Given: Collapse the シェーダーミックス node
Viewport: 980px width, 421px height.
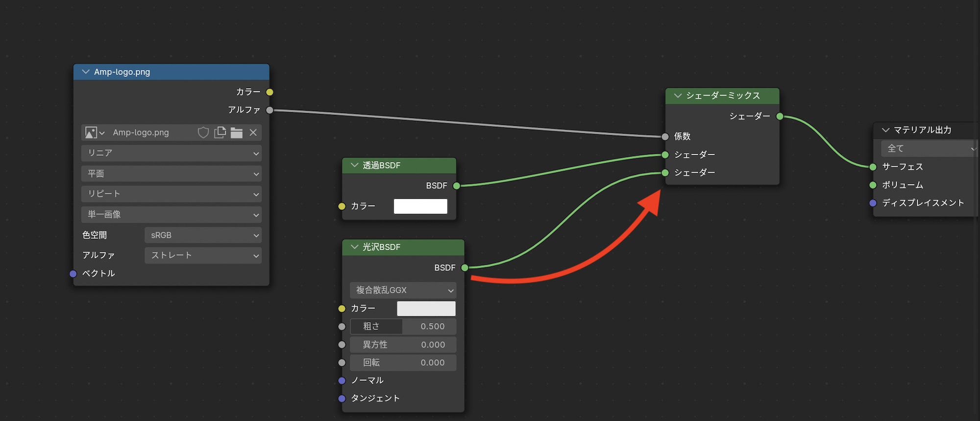Looking at the screenshot, I should coord(678,96).
